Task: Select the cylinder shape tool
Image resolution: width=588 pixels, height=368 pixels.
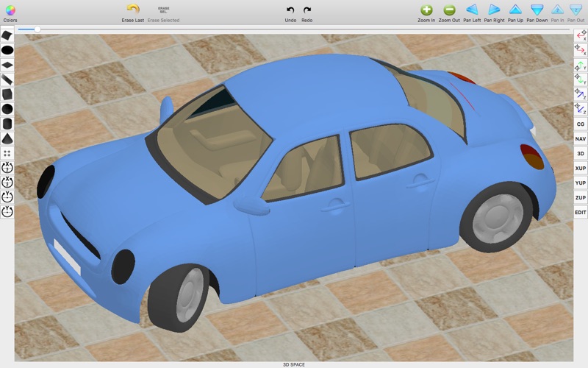Action: tap(7, 124)
